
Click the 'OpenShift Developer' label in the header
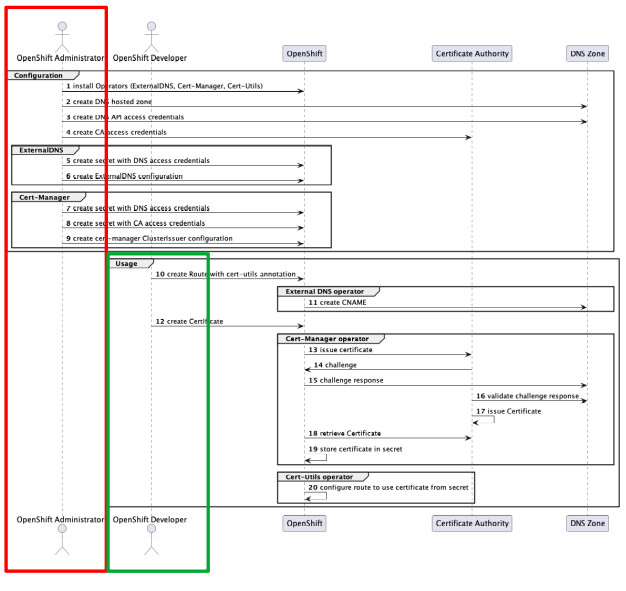click(150, 58)
